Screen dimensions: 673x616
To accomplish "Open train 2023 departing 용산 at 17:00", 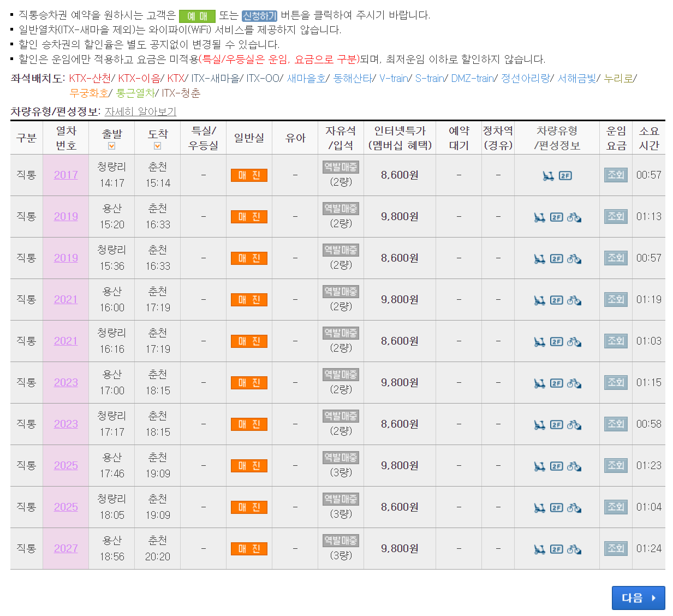I will point(66,383).
